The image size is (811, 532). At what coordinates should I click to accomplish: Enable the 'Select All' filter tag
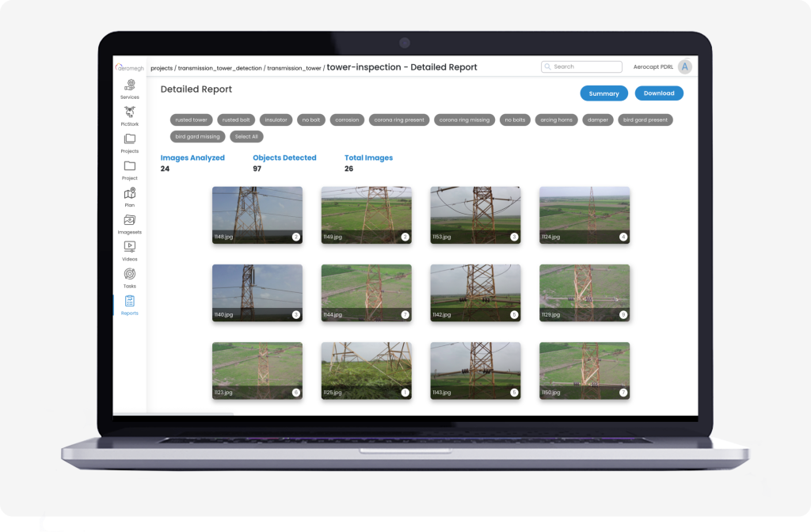pos(246,136)
